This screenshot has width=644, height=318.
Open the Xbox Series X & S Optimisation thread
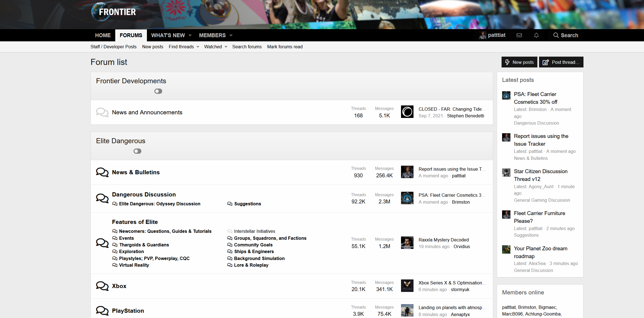click(x=452, y=283)
